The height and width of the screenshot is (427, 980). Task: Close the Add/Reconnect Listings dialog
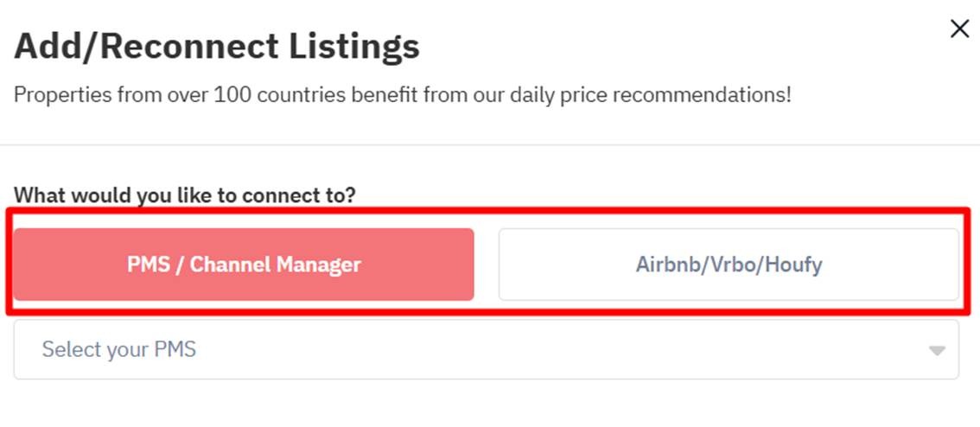pos(959,29)
